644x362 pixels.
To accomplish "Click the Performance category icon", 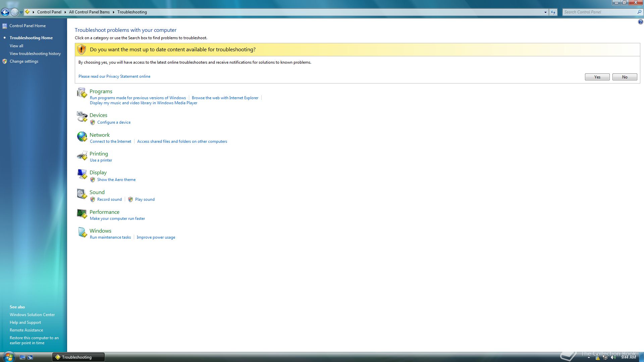I will [x=82, y=214].
